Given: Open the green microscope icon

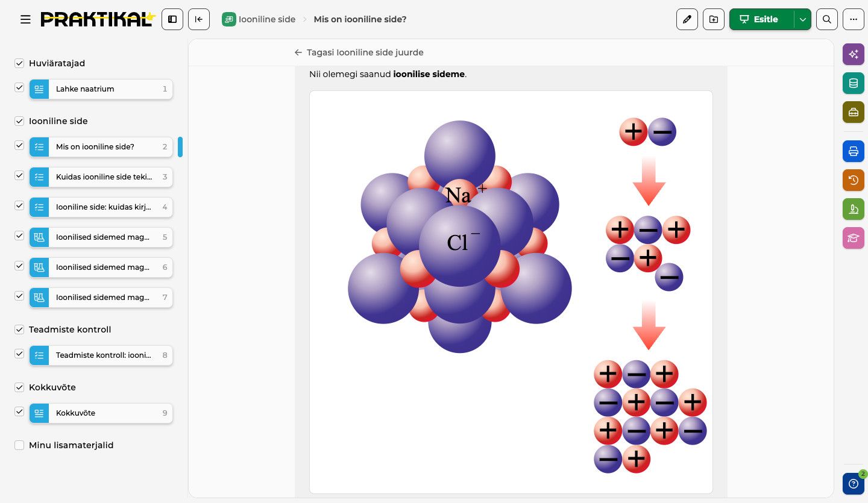Looking at the screenshot, I should [x=854, y=209].
